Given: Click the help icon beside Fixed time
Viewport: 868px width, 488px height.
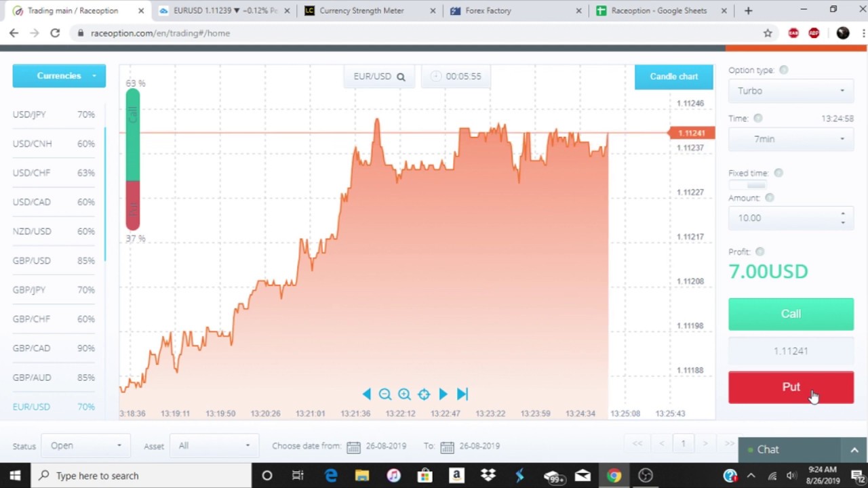Looking at the screenshot, I should (778, 173).
